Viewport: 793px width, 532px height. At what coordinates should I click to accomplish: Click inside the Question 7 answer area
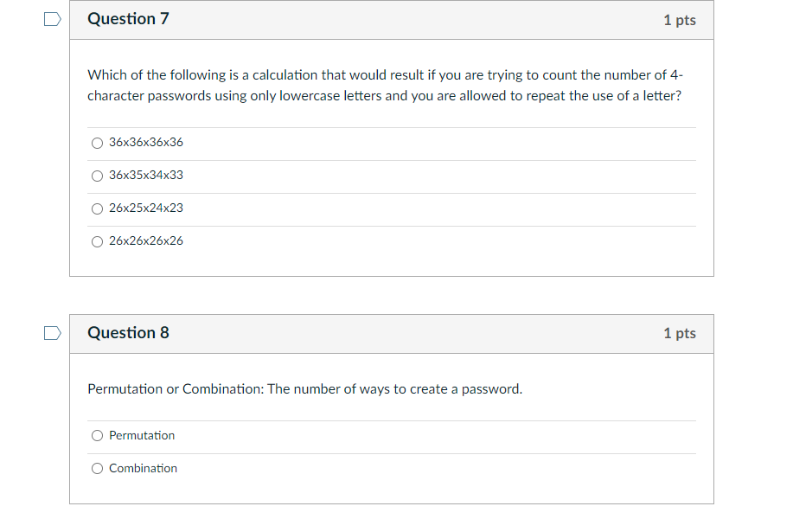(x=389, y=190)
